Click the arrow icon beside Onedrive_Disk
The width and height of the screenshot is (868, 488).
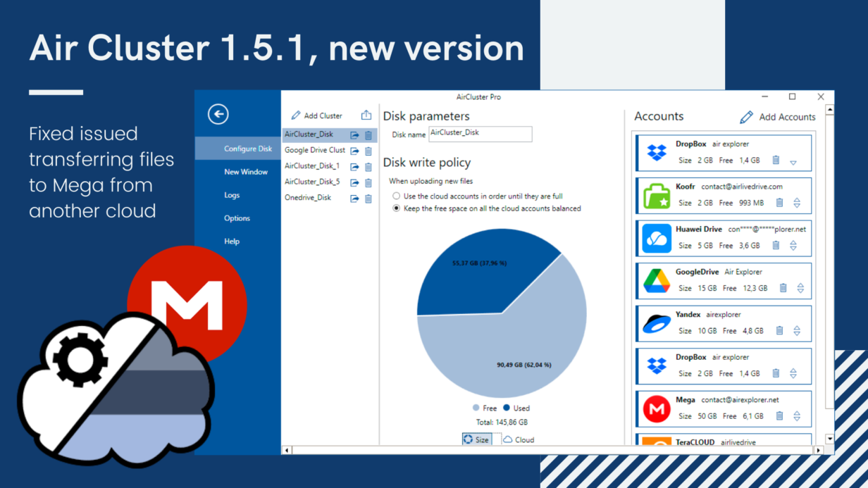(x=355, y=199)
